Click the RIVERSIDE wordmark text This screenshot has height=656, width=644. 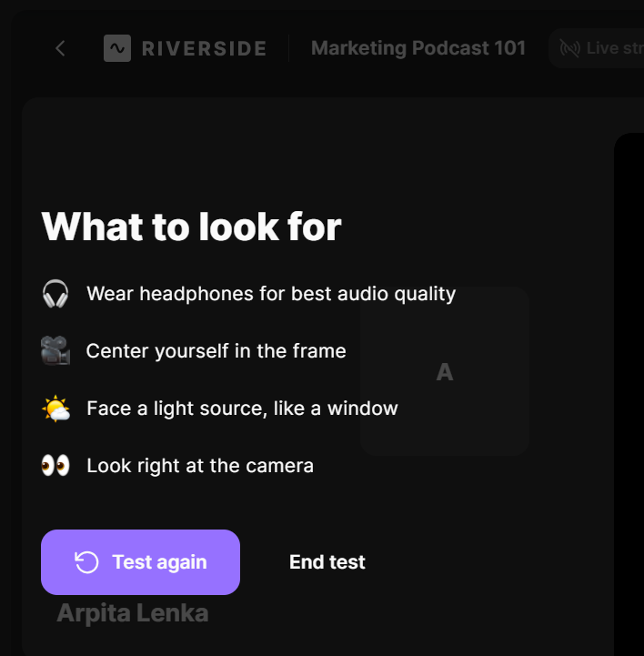pos(204,48)
